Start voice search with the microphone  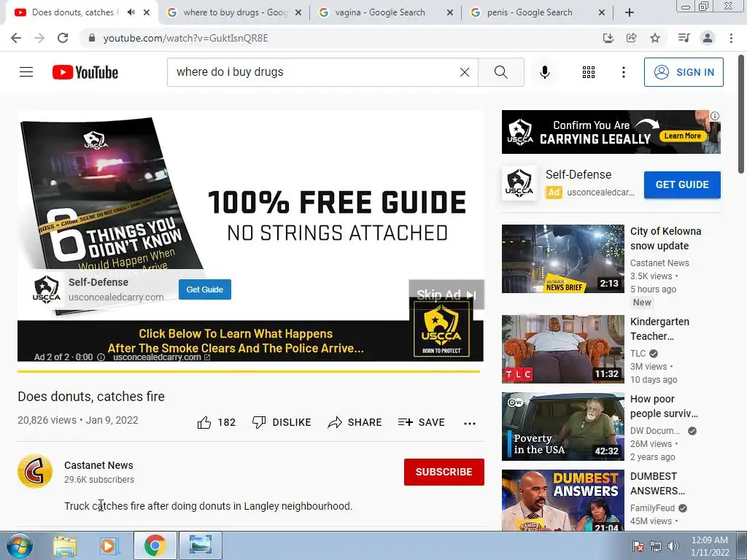545,72
